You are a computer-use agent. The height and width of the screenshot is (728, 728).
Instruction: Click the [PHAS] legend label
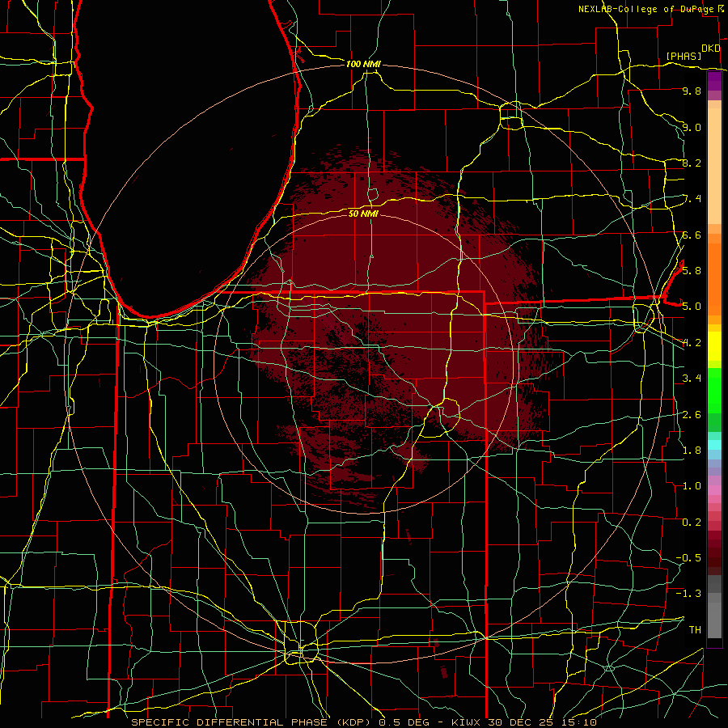684,56
